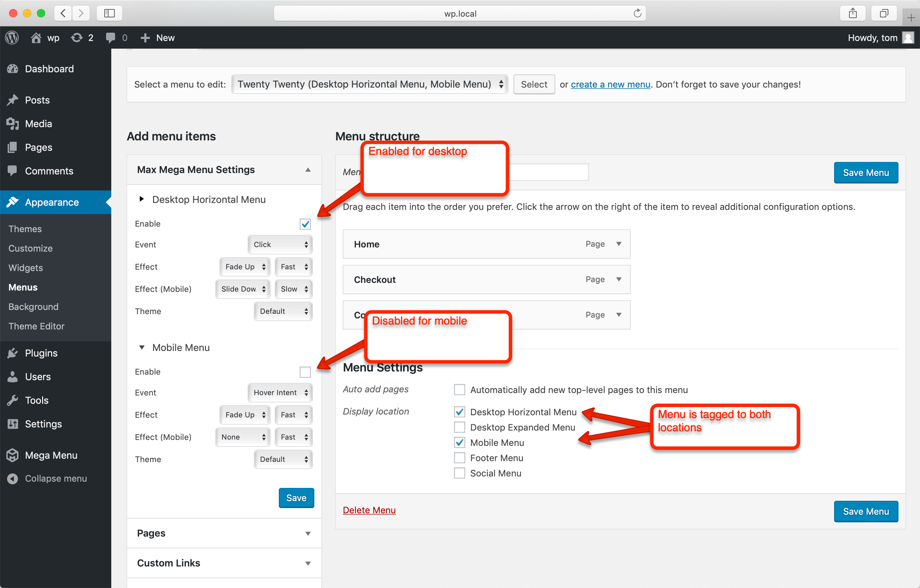Reload the page in Safari
Screen dimensions: 920x588
pyautogui.click(x=637, y=13)
